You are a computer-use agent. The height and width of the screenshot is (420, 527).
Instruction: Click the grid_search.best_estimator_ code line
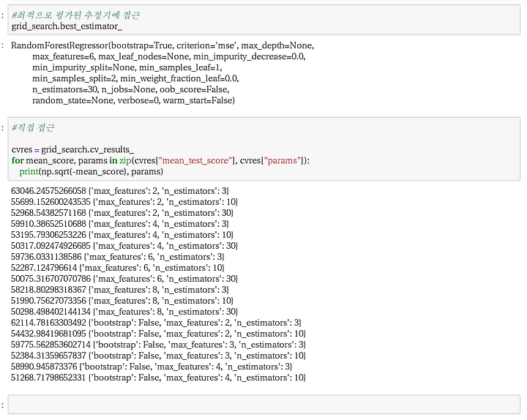coord(67,26)
